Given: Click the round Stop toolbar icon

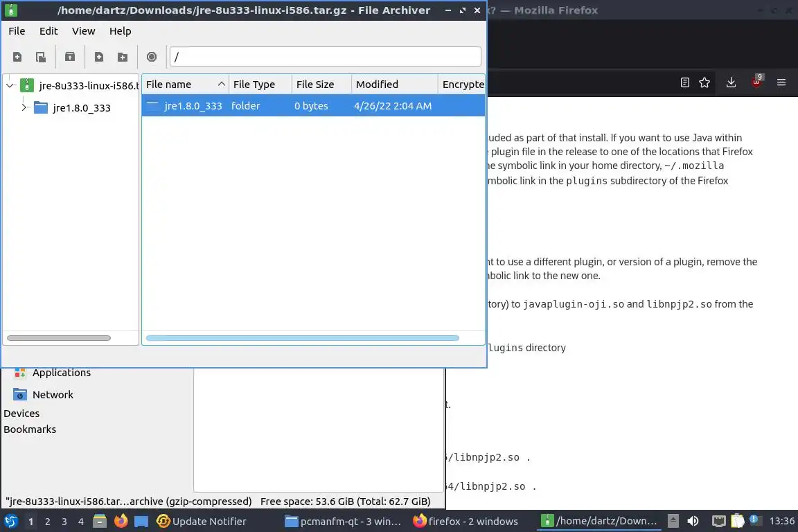Looking at the screenshot, I should tap(152, 57).
